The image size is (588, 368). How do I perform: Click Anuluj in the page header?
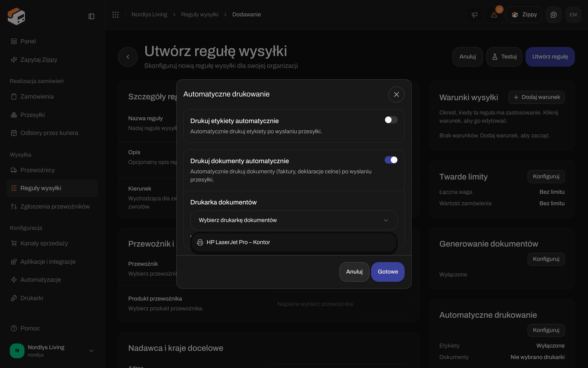(x=468, y=57)
